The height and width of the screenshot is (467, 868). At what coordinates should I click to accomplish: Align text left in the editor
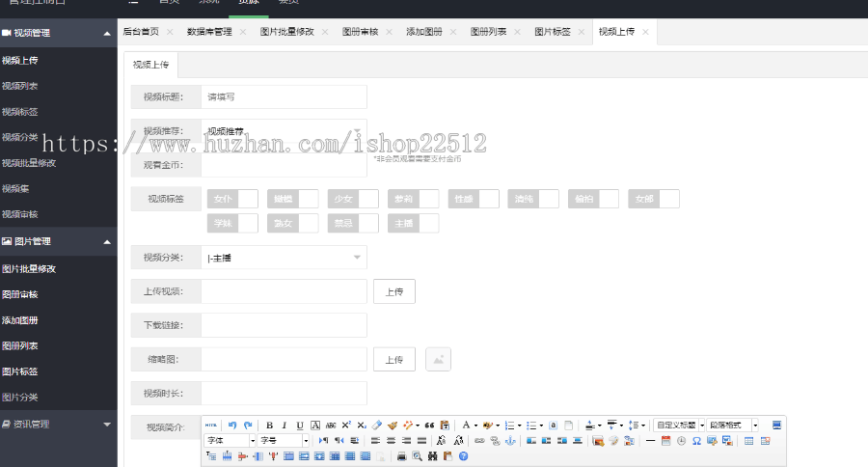pyautogui.click(x=375, y=440)
